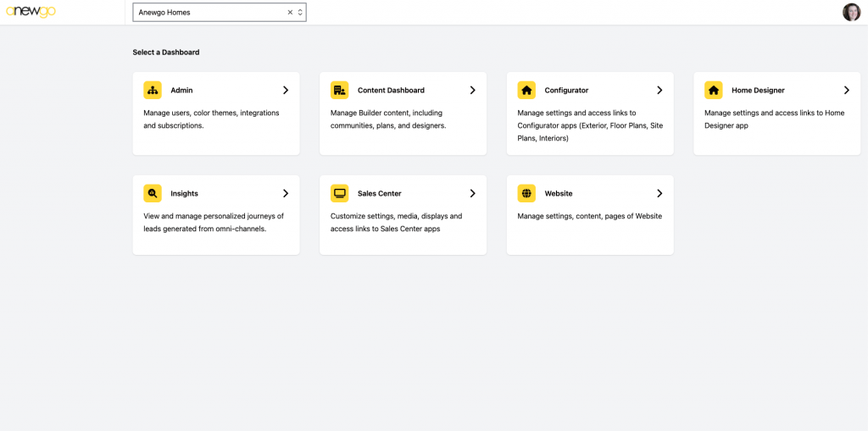Click the Anewgo Homes input field
Screen dimensions: 868x431
[x=220, y=12]
